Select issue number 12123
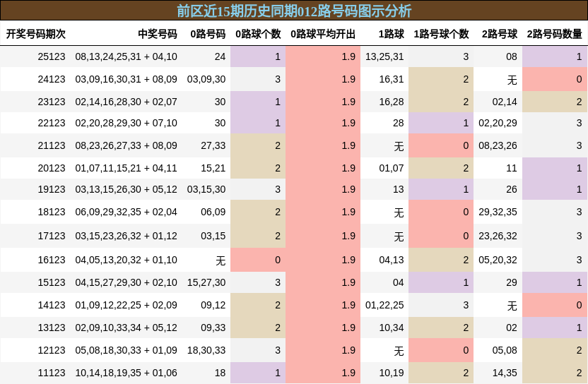The height and width of the screenshot is (384, 588). click(52, 350)
